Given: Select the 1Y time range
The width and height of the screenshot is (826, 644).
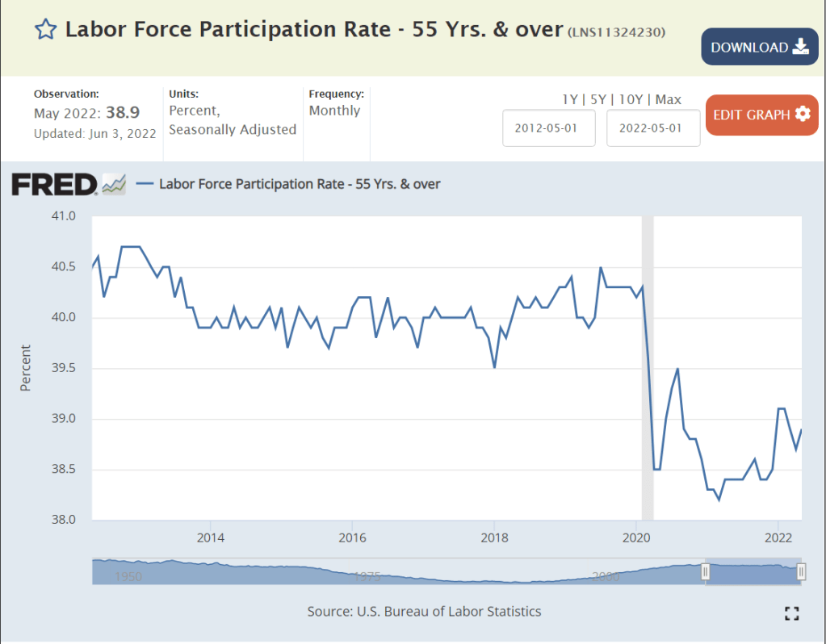Looking at the screenshot, I should pos(571,100).
